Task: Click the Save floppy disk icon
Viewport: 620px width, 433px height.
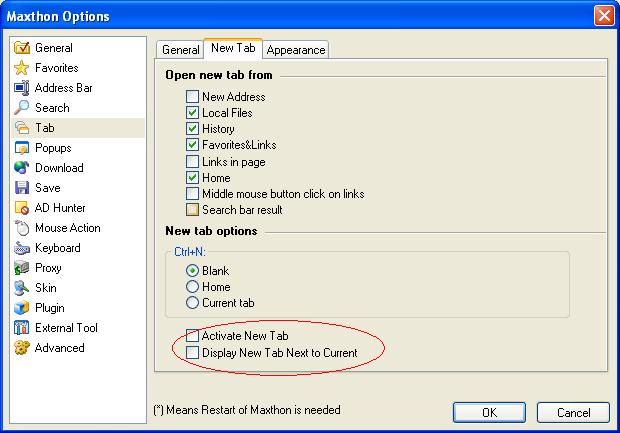Action: pyautogui.click(x=22, y=187)
